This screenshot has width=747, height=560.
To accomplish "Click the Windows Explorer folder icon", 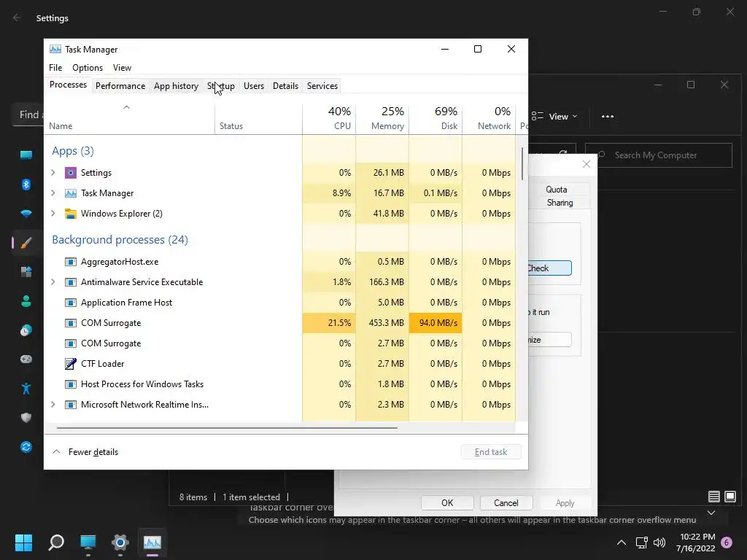I will click(x=71, y=214).
